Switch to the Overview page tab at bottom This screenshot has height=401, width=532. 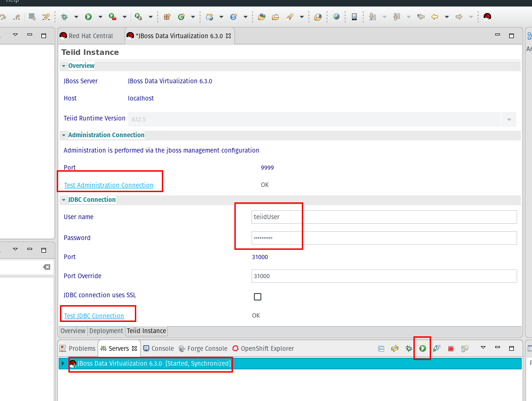(73, 331)
